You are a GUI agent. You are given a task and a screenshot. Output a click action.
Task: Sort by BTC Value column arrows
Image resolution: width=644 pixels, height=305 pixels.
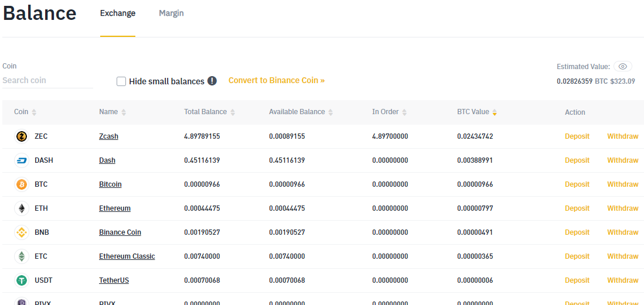point(495,112)
